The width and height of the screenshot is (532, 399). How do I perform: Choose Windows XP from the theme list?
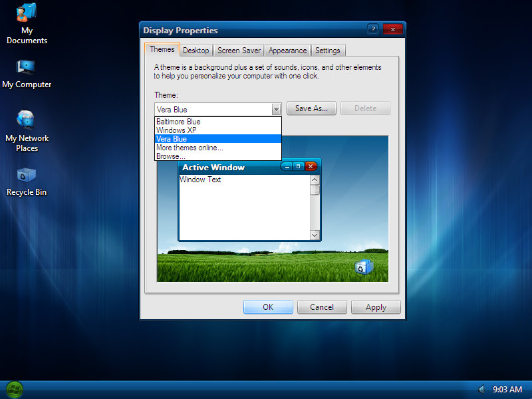(x=218, y=130)
